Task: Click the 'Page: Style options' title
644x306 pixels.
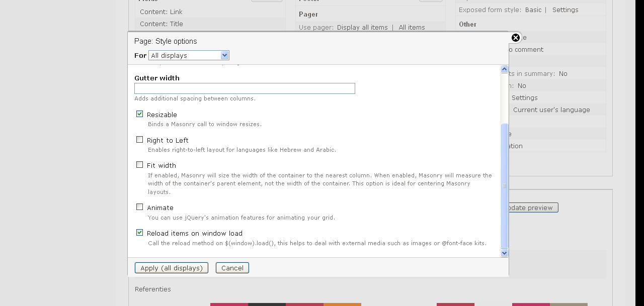Action: [166, 41]
